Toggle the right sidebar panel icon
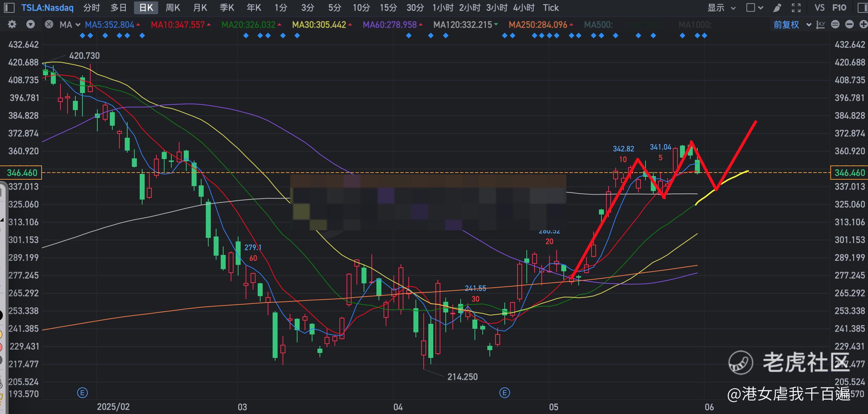 (x=863, y=7)
